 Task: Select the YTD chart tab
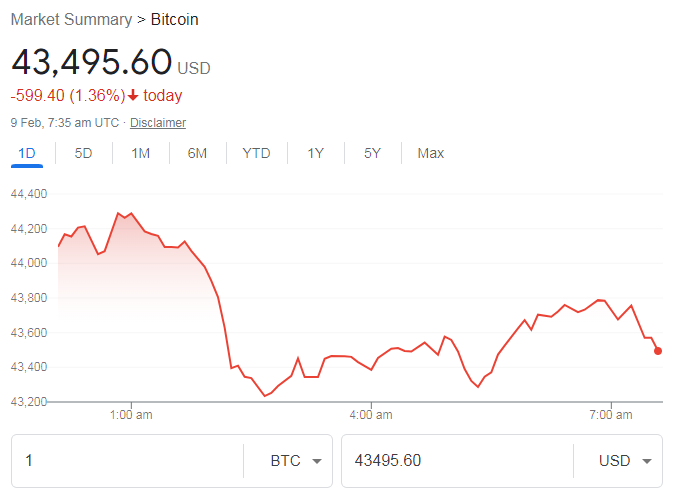256,153
